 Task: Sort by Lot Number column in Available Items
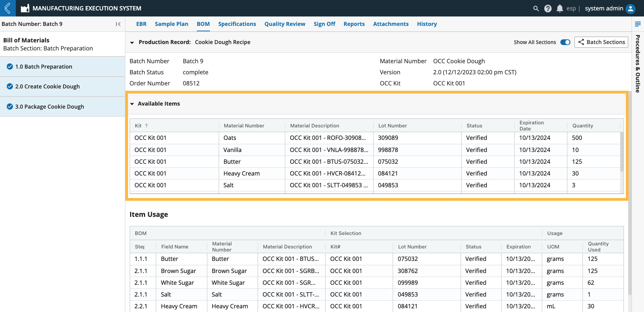[392, 125]
